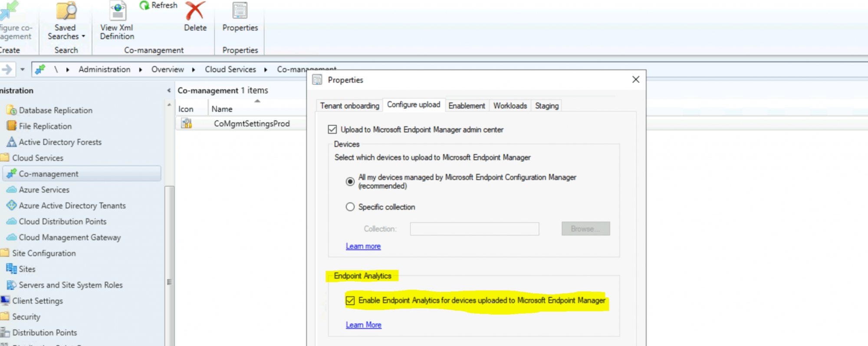Select Servers and Site System Roles label
This screenshot has height=346, width=868.
click(x=71, y=285)
